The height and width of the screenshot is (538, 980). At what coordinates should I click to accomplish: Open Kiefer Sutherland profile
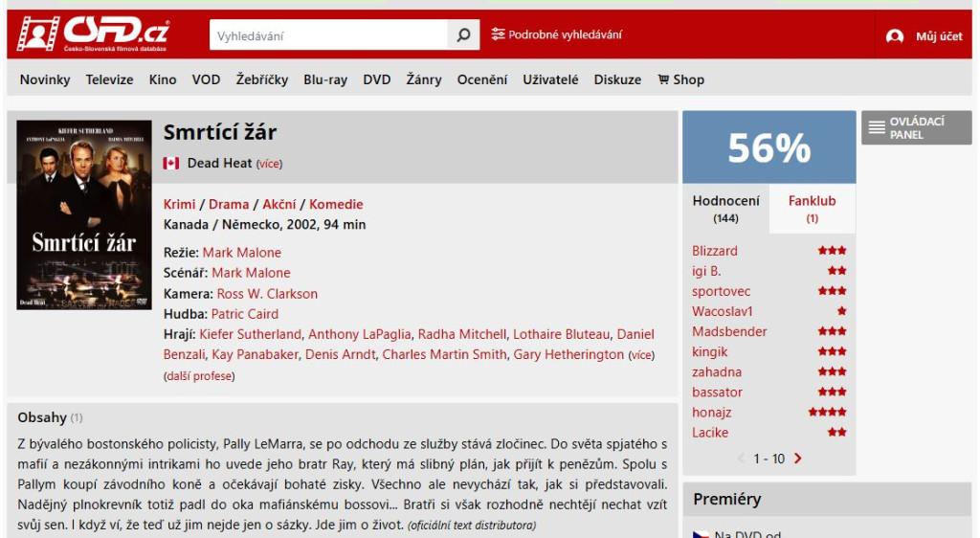coord(250,334)
